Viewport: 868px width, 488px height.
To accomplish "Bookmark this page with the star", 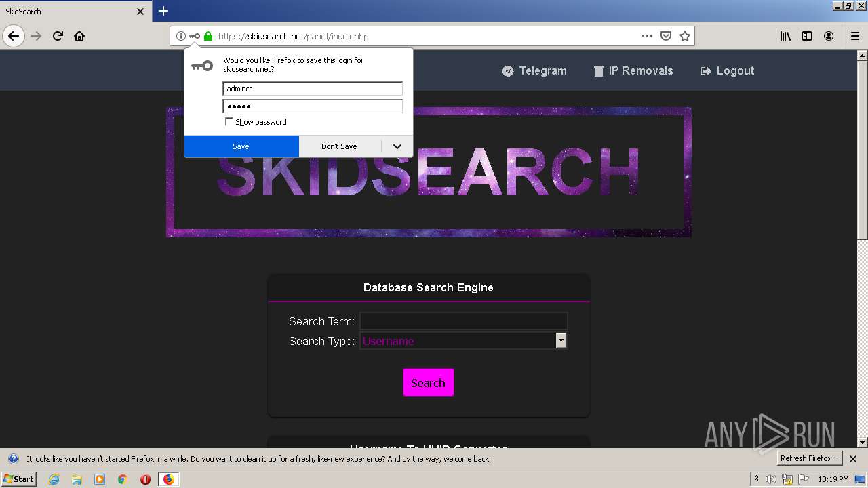I will coord(685,36).
